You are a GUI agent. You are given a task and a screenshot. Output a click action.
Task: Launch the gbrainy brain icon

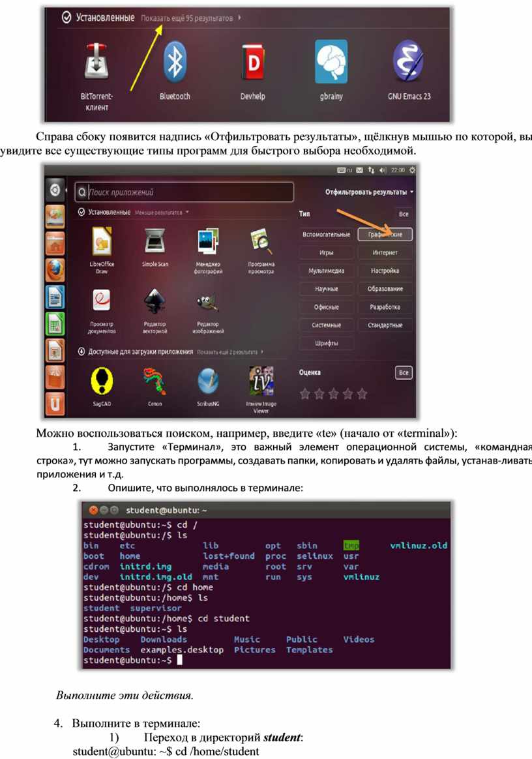331,62
